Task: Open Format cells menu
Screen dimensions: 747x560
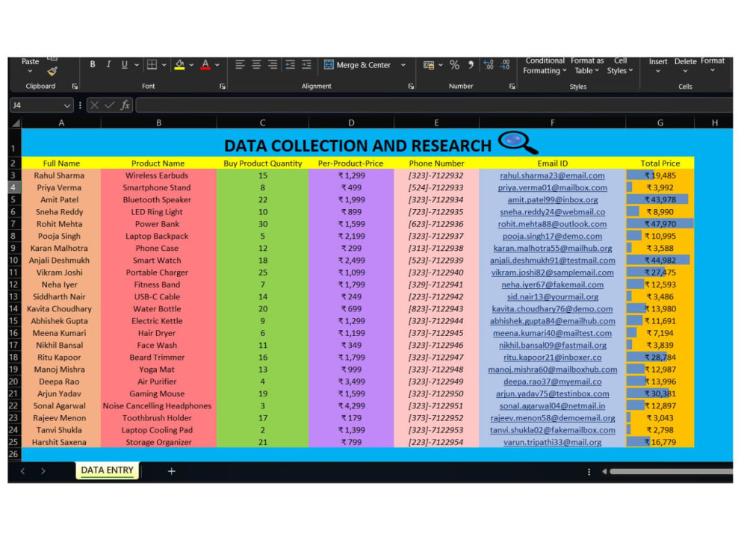Action: point(712,65)
